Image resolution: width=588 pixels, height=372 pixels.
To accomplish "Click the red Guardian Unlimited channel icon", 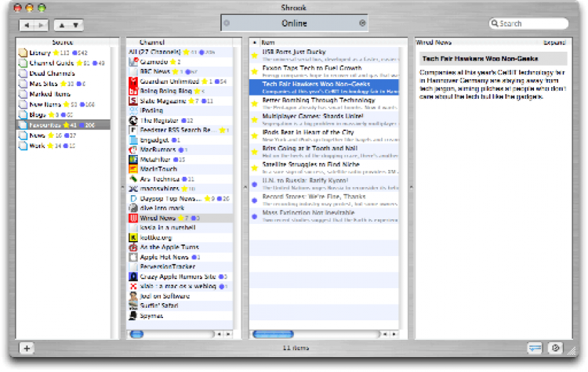I will [133, 81].
